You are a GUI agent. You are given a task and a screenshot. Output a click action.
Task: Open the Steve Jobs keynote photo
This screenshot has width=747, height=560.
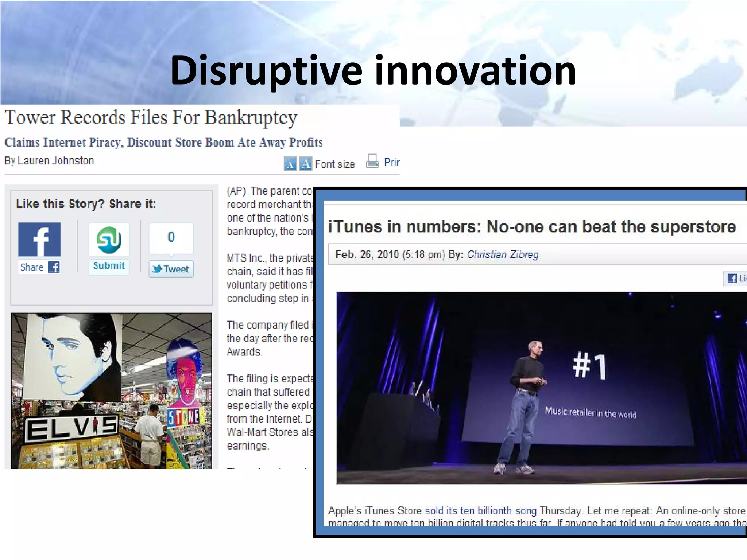pos(542,388)
